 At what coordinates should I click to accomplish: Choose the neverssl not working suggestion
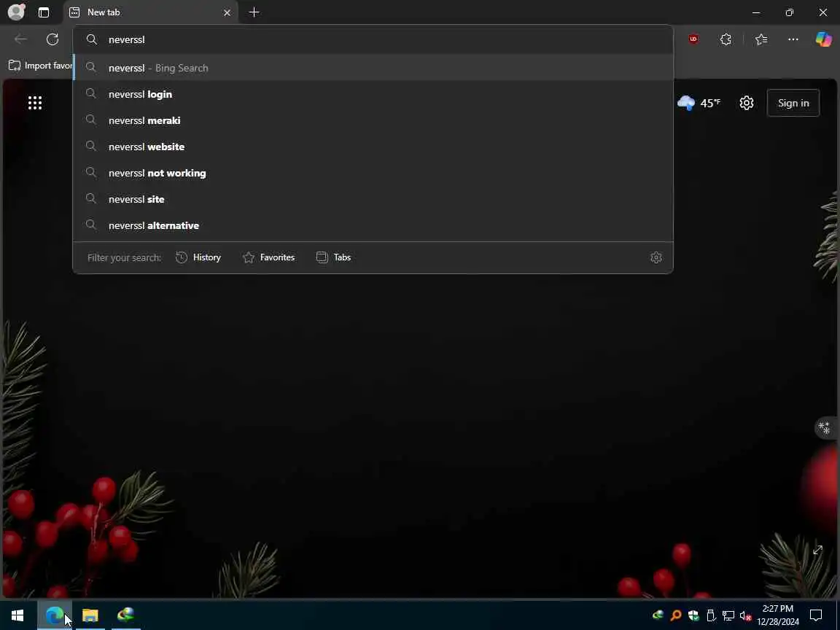click(x=373, y=173)
